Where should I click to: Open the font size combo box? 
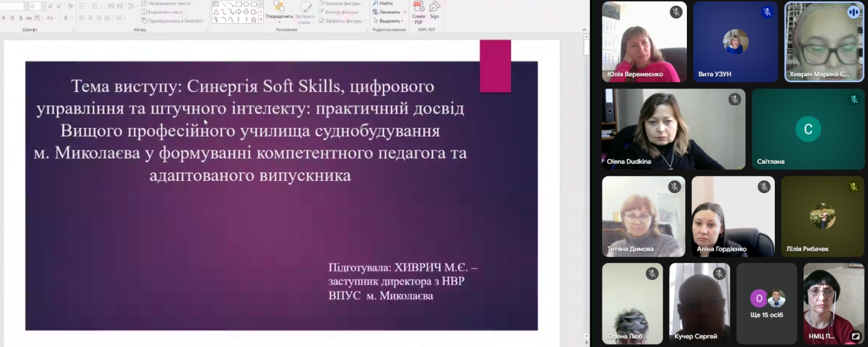[35, 6]
